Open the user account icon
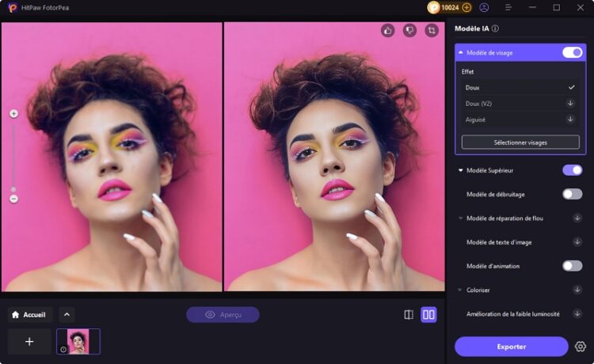Image resolution: width=594 pixels, height=364 pixels. (484, 8)
